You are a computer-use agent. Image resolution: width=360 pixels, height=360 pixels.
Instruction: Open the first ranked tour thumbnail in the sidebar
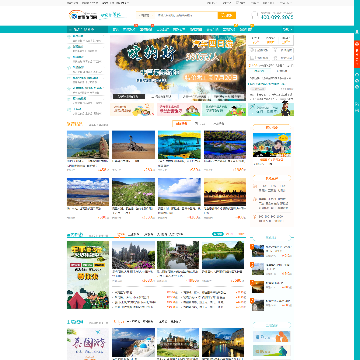(x=258, y=251)
